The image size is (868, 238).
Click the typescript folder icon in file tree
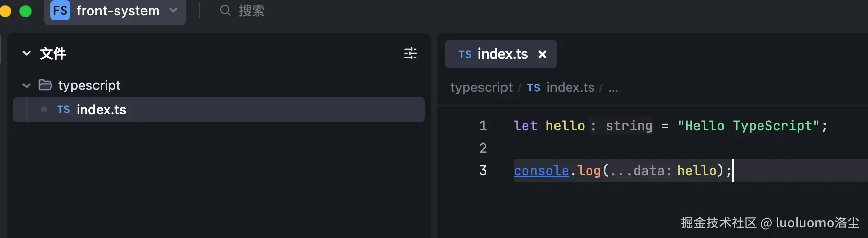pos(45,85)
